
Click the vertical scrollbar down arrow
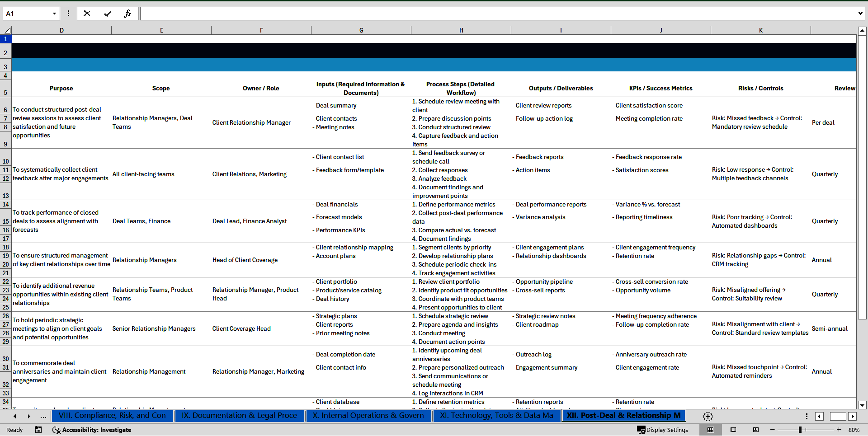pos(862,405)
